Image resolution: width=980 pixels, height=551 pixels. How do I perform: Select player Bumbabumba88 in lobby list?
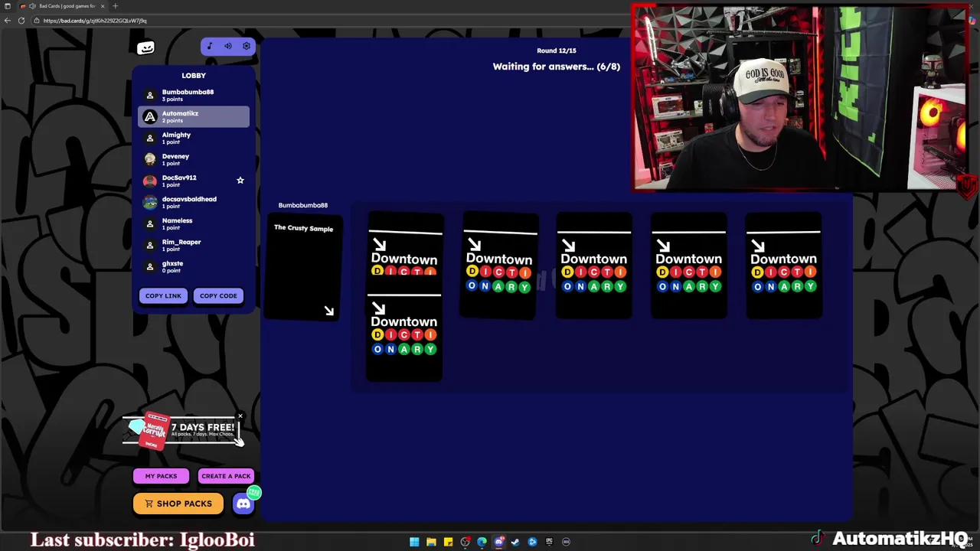point(194,95)
